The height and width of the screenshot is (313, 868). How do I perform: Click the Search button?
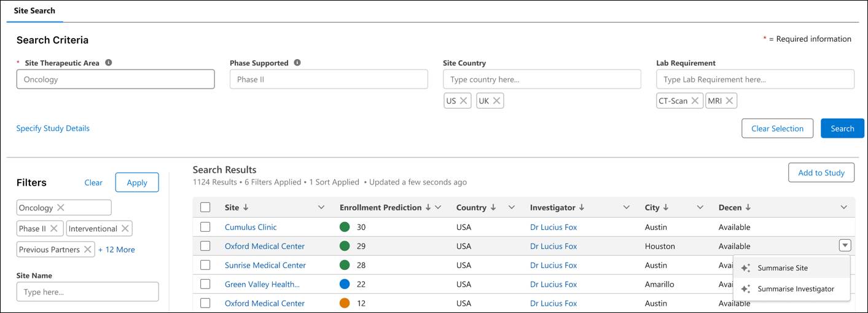click(842, 129)
